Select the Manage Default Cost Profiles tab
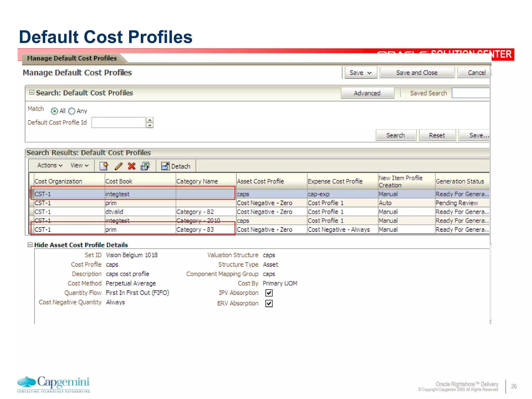532x399 pixels. (72, 58)
